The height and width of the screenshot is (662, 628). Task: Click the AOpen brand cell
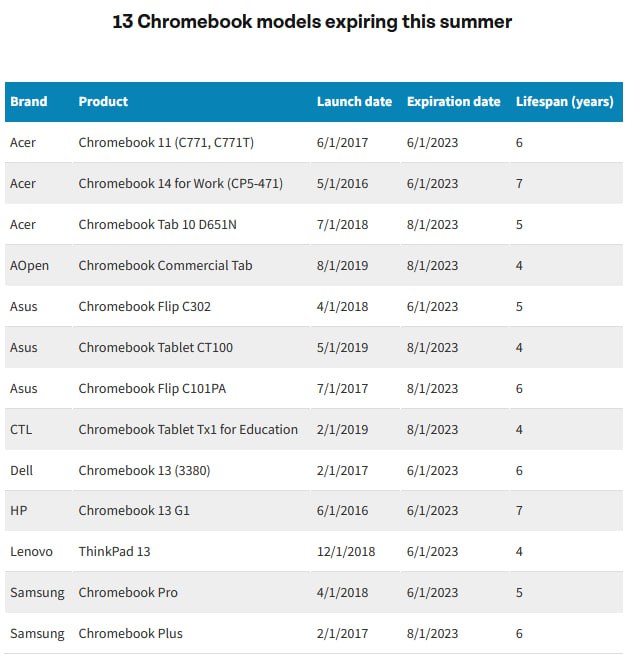[x=29, y=265]
